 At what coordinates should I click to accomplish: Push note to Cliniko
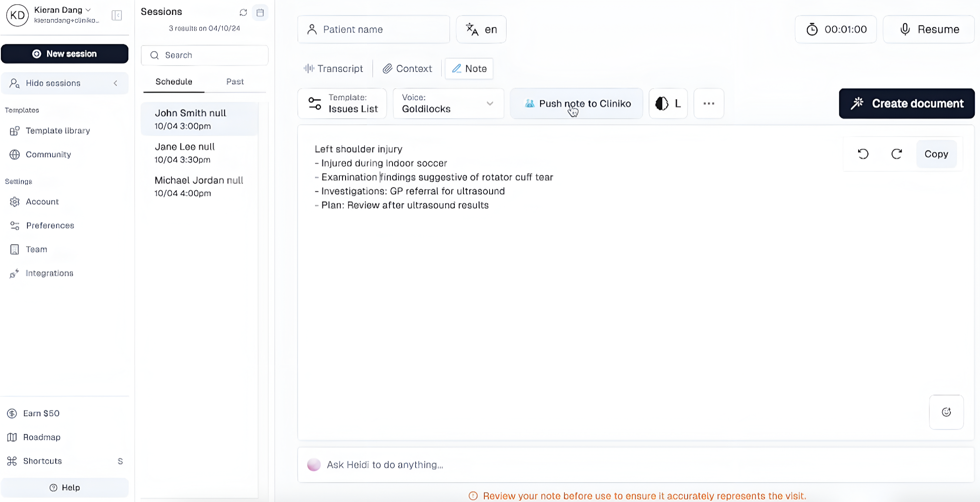[x=577, y=104]
